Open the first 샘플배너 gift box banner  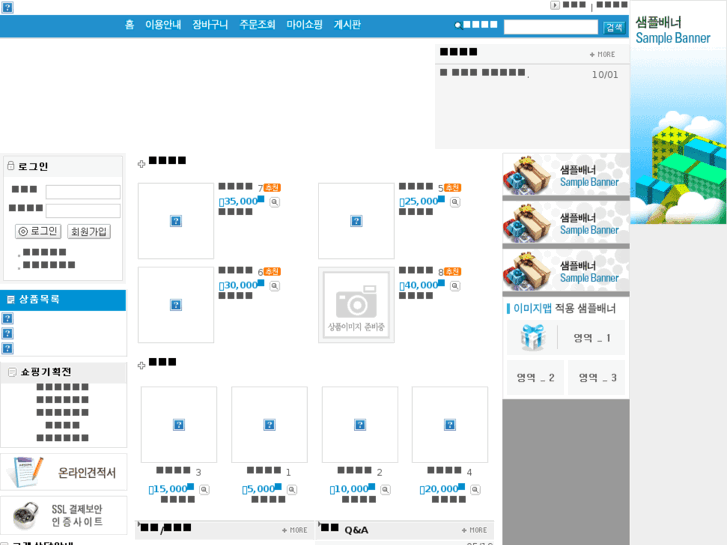coord(566,175)
